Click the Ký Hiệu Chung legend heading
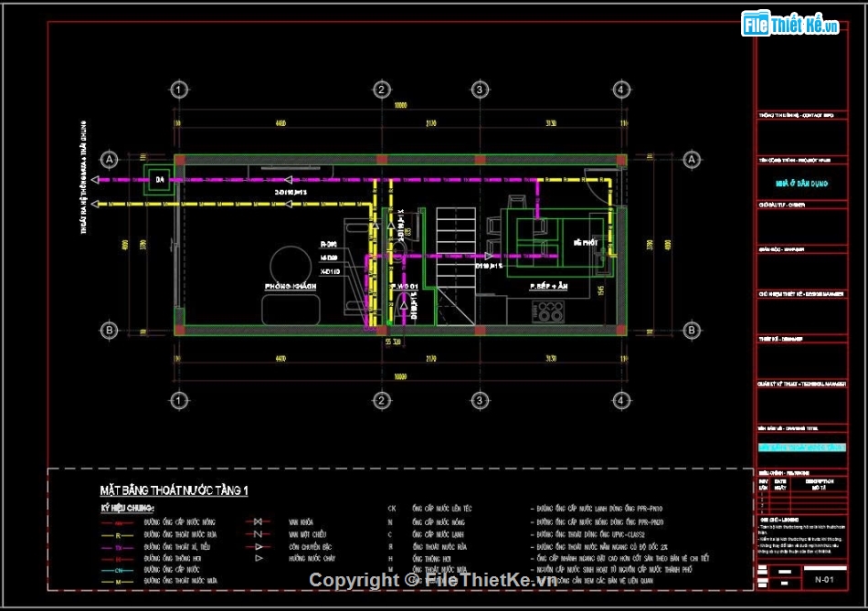Viewport: 868px width, 611px height. pos(127,508)
